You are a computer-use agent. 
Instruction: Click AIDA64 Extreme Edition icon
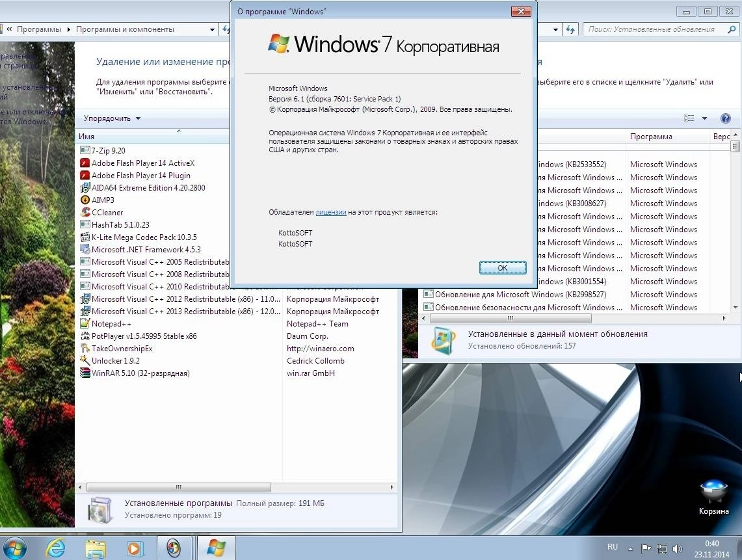click(85, 187)
